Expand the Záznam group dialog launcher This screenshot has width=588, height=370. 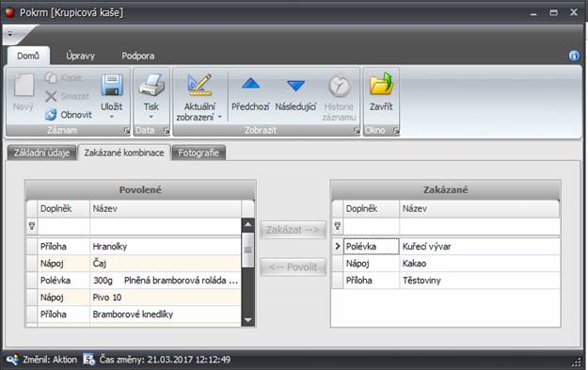tap(127, 131)
